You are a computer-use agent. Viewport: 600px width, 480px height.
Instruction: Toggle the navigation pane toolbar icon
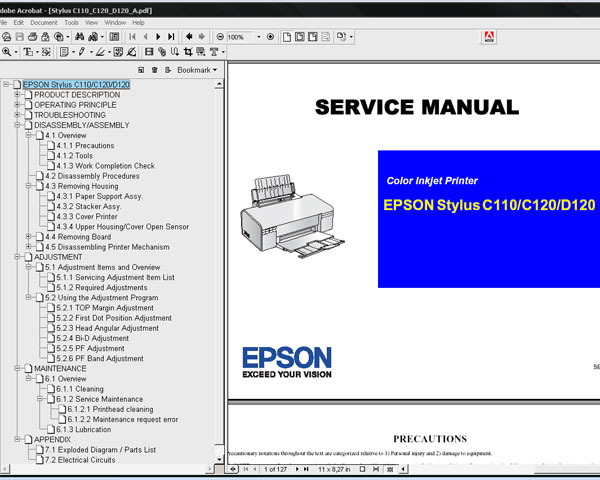[x=114, y=37]
